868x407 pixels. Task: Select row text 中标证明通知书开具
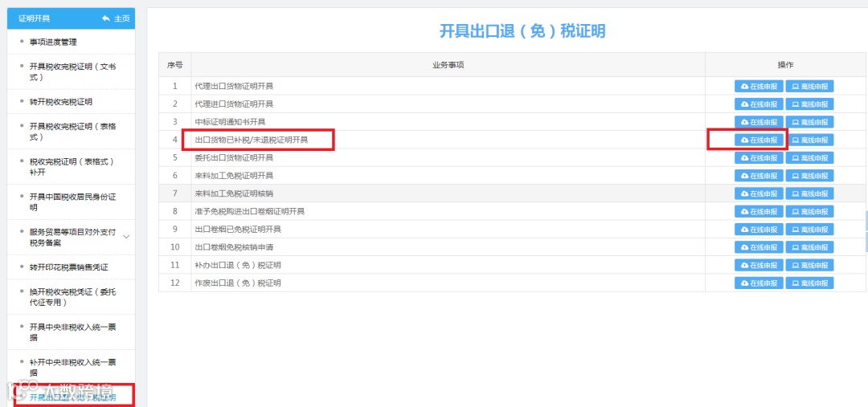pos(231,122)
